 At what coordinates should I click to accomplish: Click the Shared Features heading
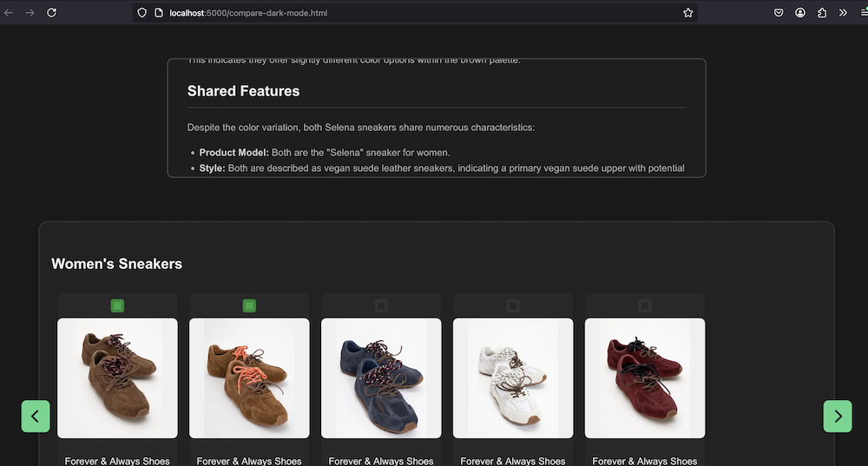(x=244, y=91)
